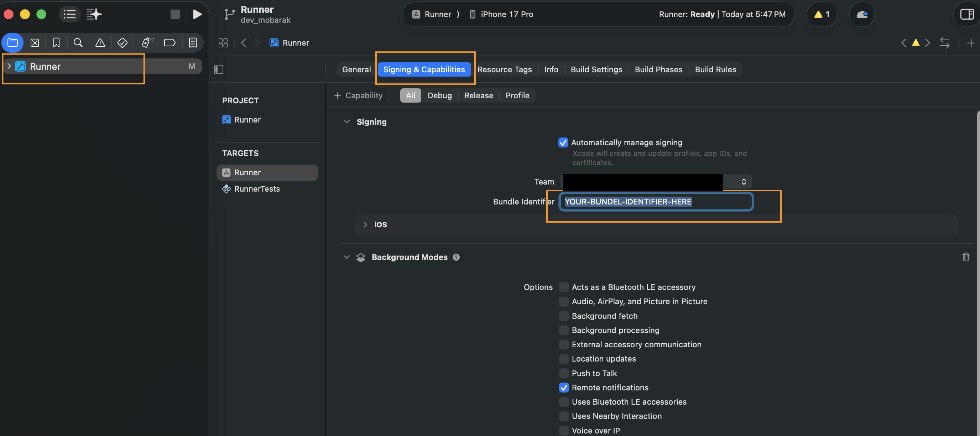Run the app with the play button

tap(197, 14)
